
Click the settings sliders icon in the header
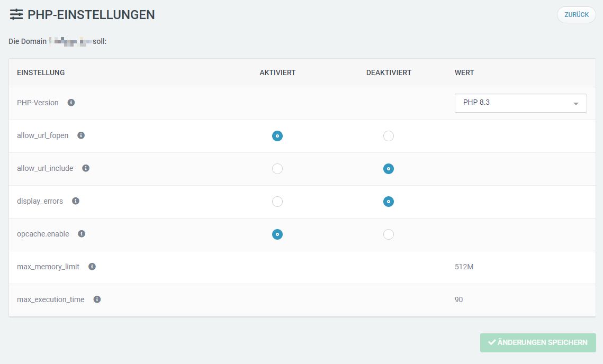[16, 14]
